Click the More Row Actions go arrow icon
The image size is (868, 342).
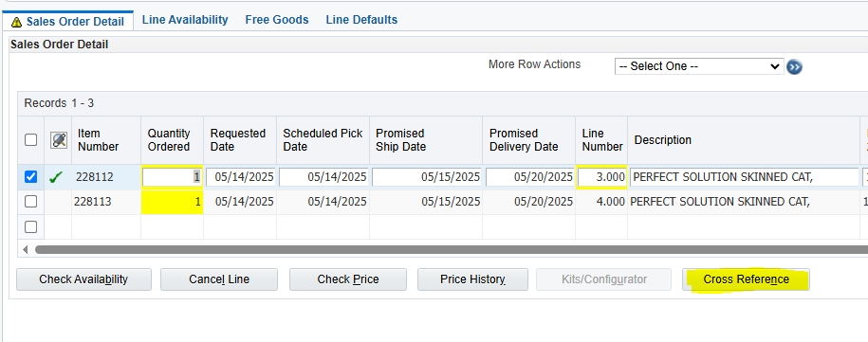coord(794,67)
